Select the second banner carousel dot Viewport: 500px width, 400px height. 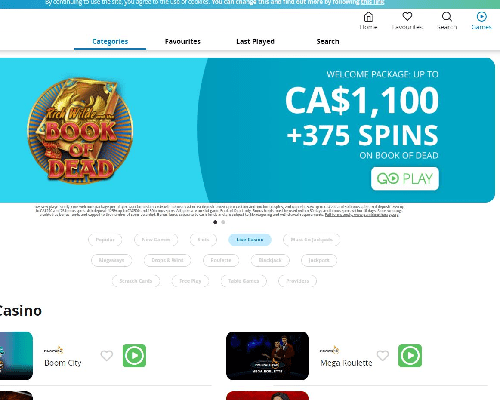point(223,222)
